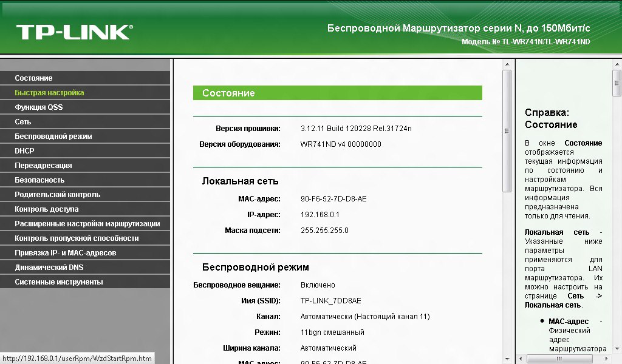Click the green Состояние section header

click(x=338, y=93)
